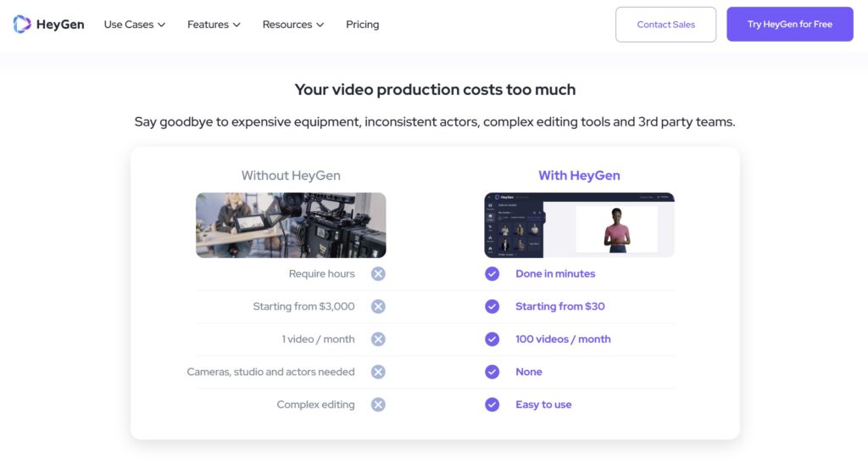This screenshot has width=868, height=476.
Task: Click checkmark icon beside None
Action: (x=492, y=372)
